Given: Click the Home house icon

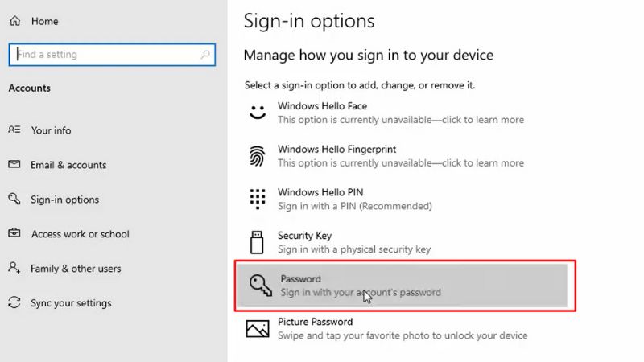Looking at the screenshot, I should [x=14, y=21].
